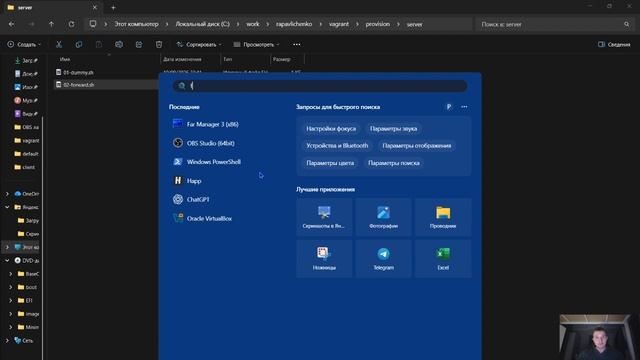Choose Устройства и Bluetooth quick search
The image size is (640, 360).
[x=337, y=146]
